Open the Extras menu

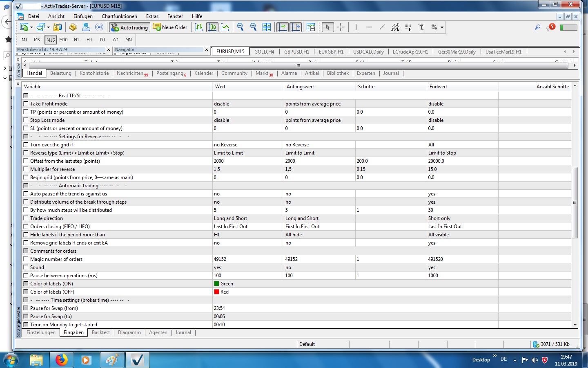(x=152, y=16)
